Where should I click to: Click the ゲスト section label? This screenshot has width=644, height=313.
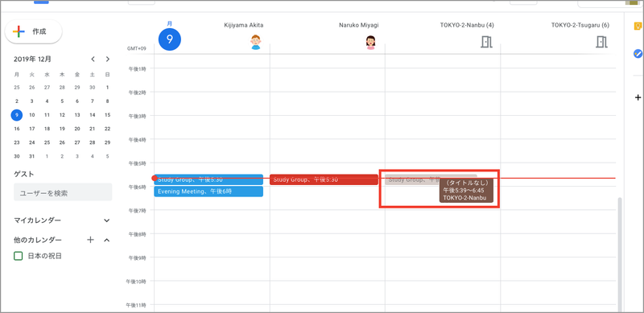tap(24, 174)
